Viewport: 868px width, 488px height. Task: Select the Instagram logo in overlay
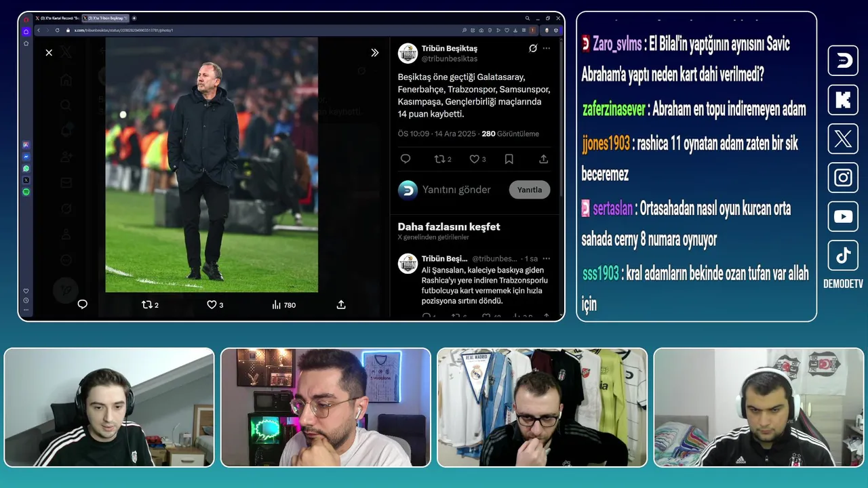[843, 178]
